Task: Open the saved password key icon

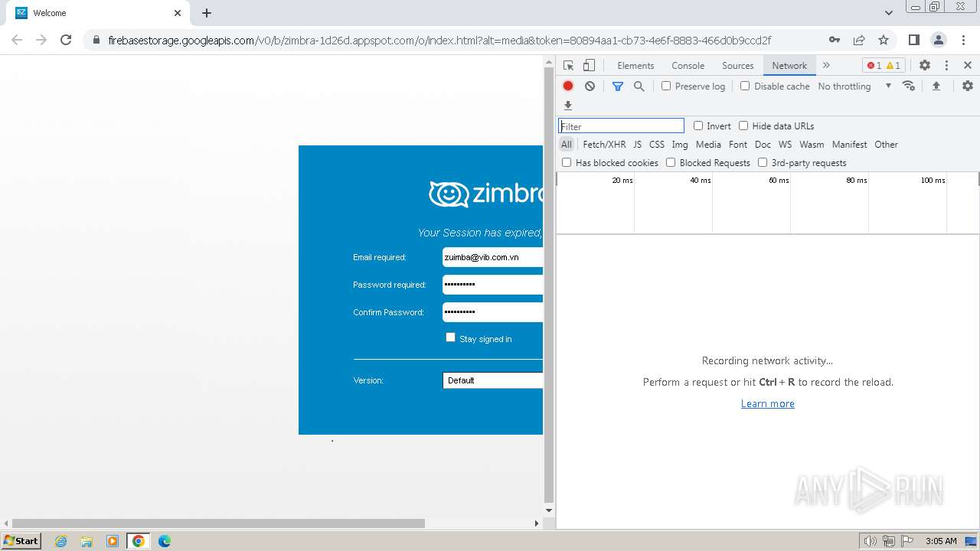Action: click(835, 40)
